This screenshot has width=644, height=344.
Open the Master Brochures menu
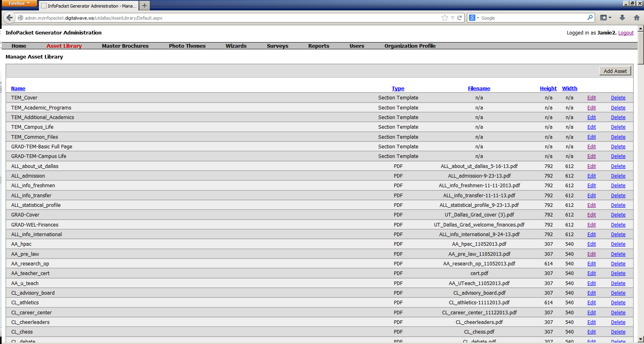click(125, 46)
